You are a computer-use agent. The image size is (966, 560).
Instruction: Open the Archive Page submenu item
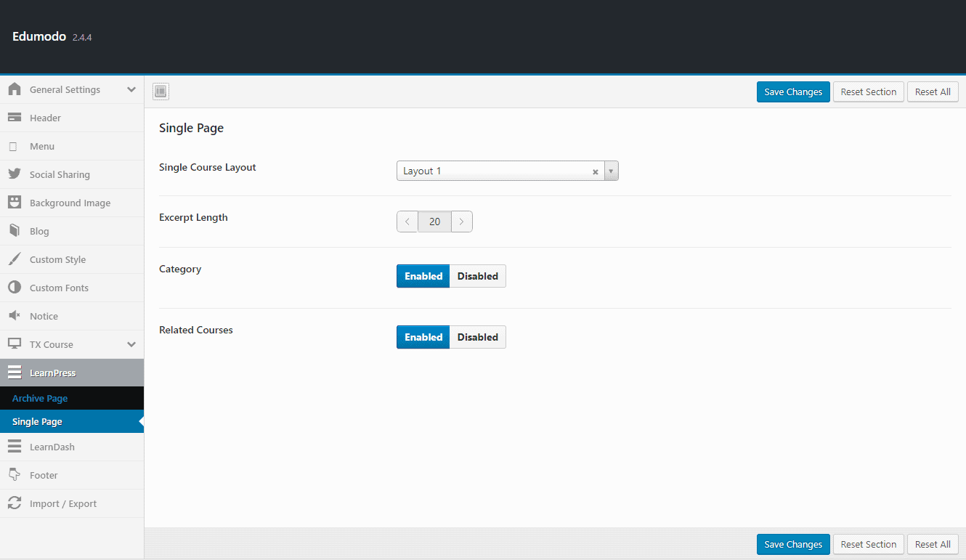tap(40, 398)
